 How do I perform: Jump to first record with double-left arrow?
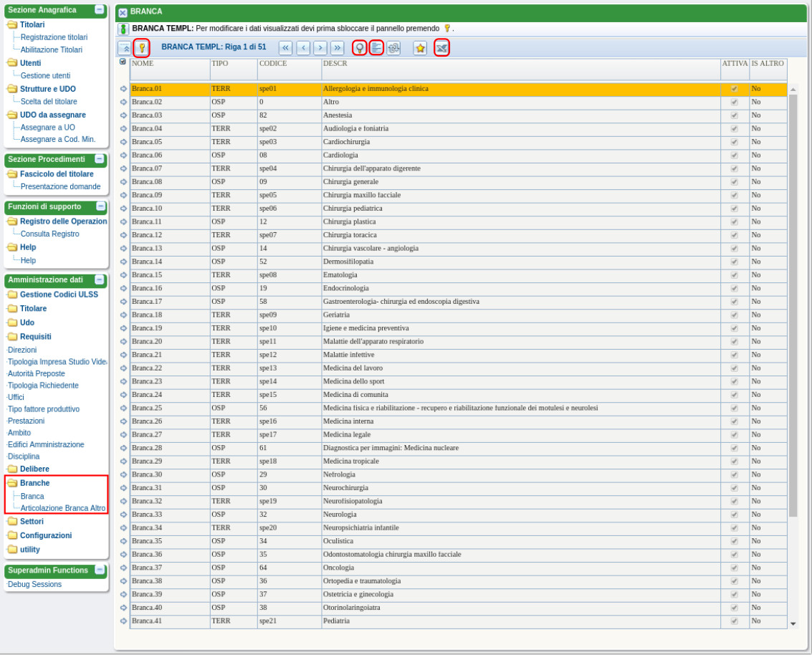[x=285, y=48]
